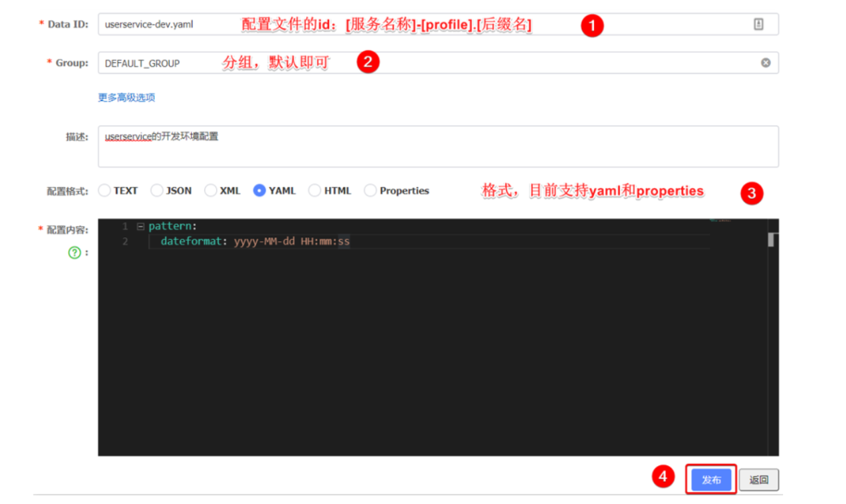The height and width of the screenshot is (504, 846).
Task: Clear the Group field with the X icon
Action: click(x=766, y=63)
